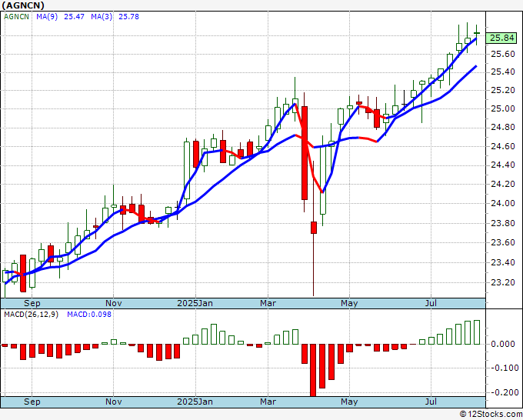
Task: Click the deepest red MACD histogram bar
Action: 313,370
